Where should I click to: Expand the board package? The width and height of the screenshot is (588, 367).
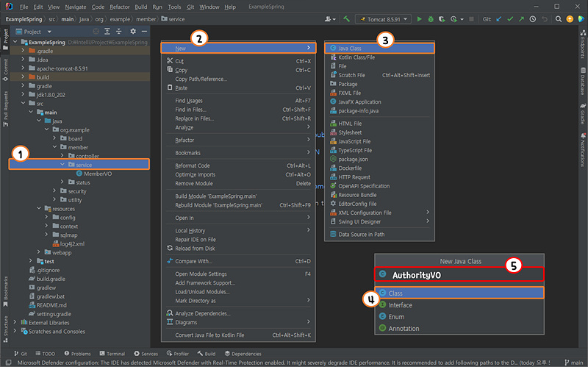tap(54, 138)
